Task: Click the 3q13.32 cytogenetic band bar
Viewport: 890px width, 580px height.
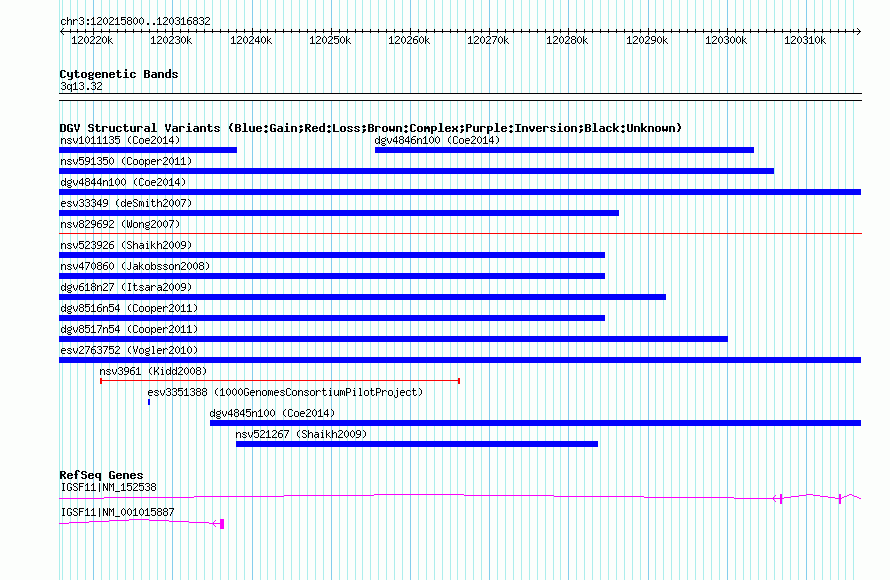Action: click(460, 97)
